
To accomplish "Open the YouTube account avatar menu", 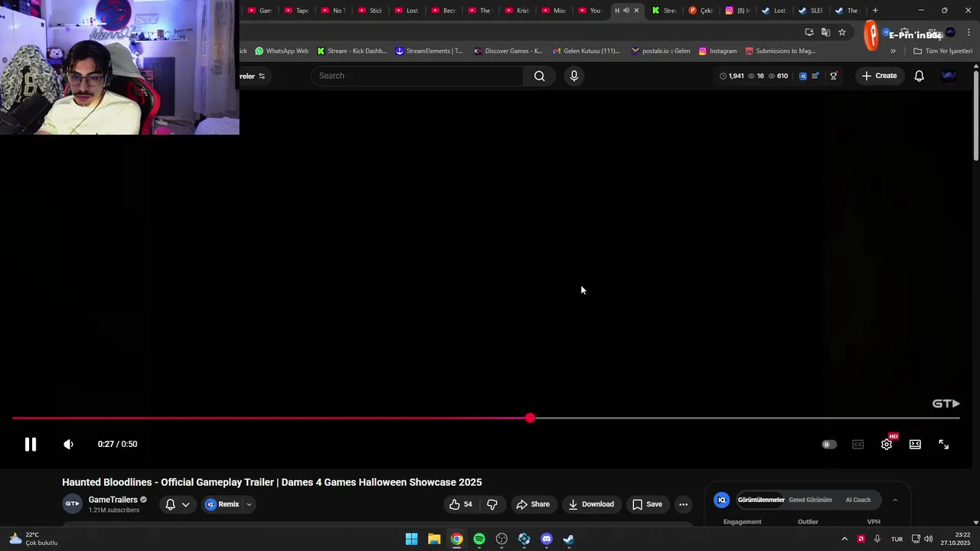I will click(949, 76).
